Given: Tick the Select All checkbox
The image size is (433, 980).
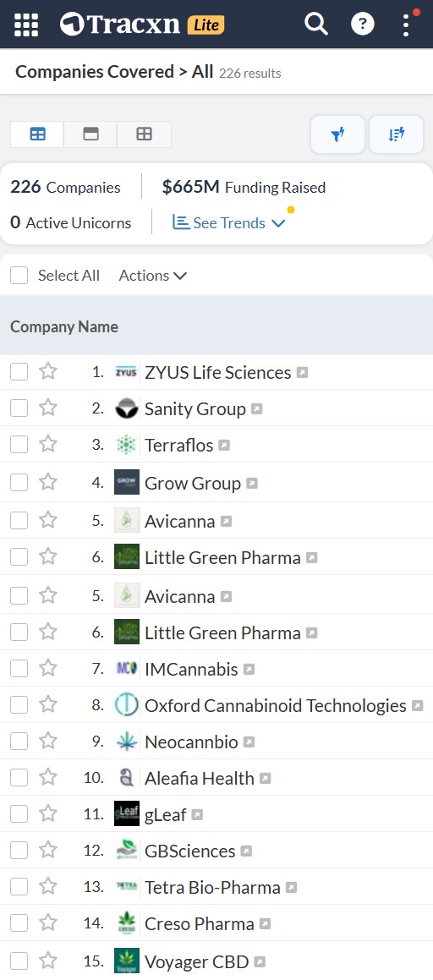Looking at the screenshot, I should (x=19, y=275).
